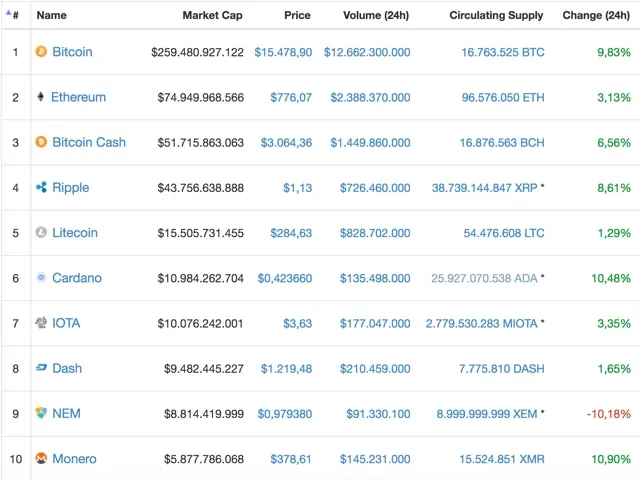Open the Ethereum name link
640x480 pixels.
point(78,97)
